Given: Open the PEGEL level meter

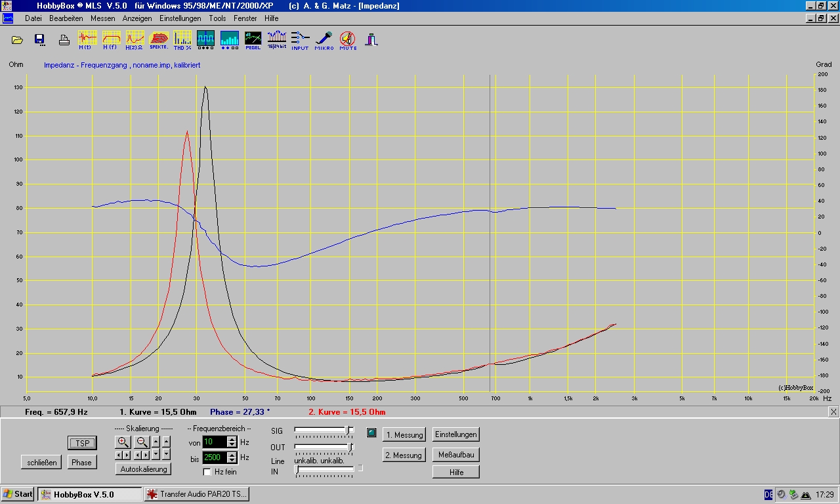Looking at the screenshot, I should click(x=253, y=40).
